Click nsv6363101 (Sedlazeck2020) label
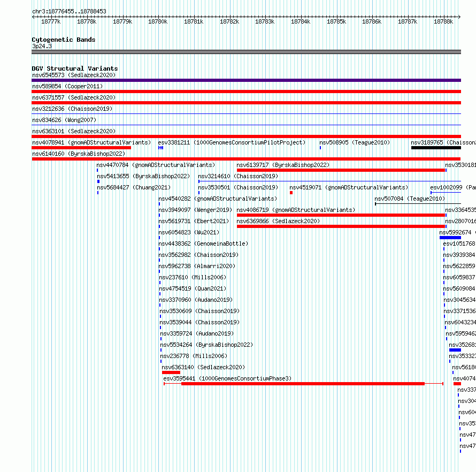 coord(74,131)
